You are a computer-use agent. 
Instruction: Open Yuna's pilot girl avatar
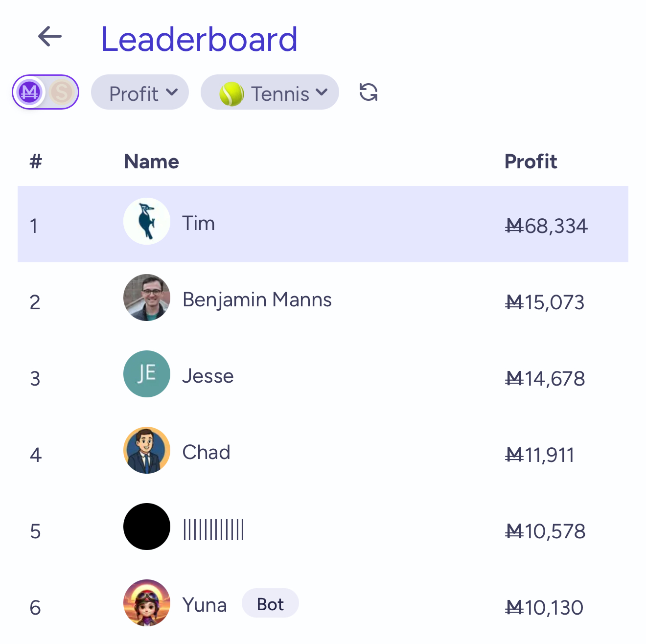(147, 603)
